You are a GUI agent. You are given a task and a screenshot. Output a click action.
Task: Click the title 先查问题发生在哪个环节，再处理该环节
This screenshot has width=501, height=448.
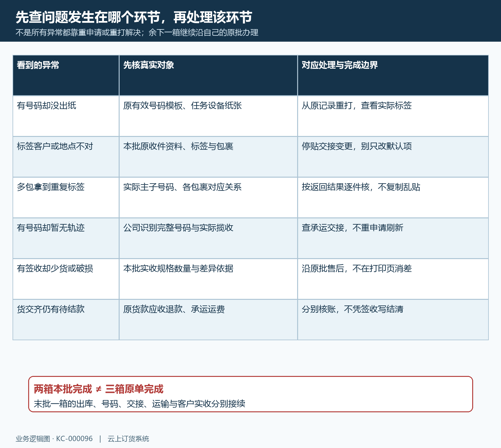(x=134, y=17)
